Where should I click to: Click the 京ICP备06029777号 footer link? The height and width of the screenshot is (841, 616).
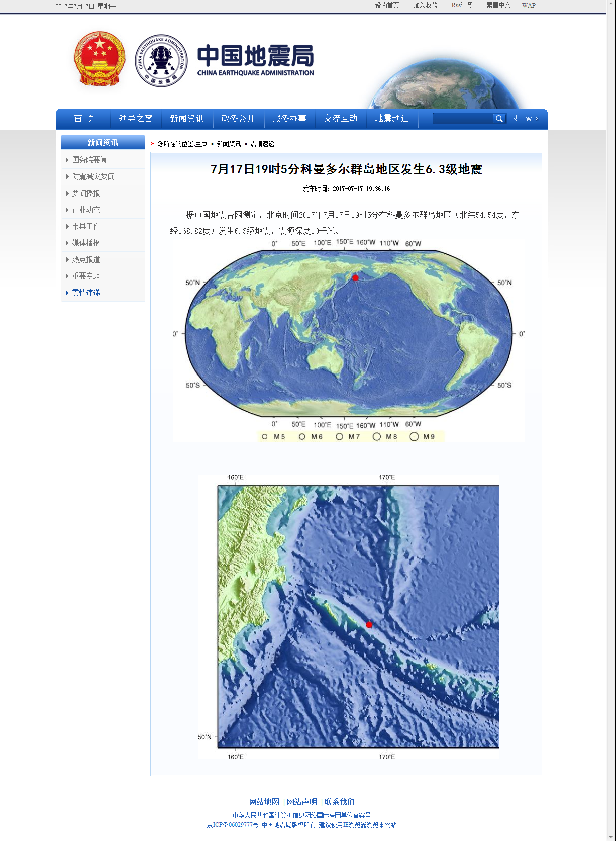[x=233, y=825]
